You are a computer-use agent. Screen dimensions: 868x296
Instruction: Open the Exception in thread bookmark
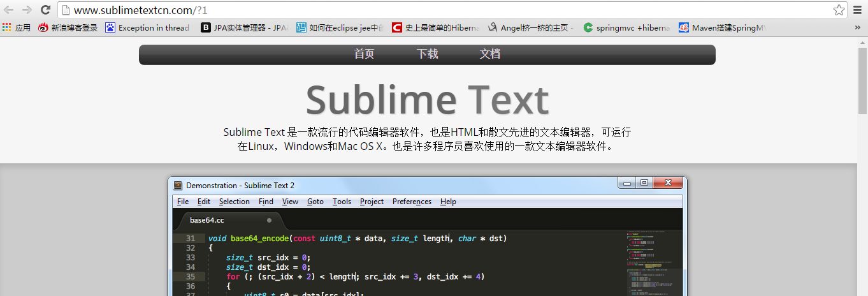tap(147, 27)
